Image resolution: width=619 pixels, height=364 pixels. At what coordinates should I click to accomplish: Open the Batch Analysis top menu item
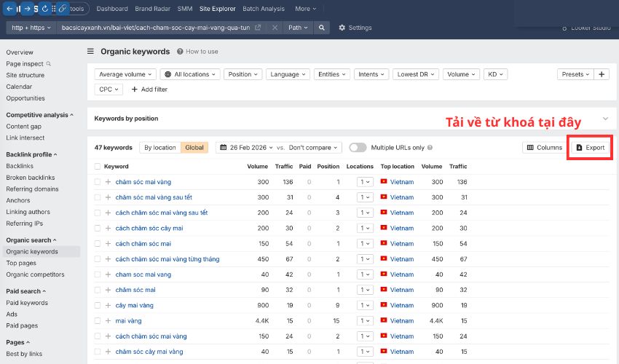(263, 9)
